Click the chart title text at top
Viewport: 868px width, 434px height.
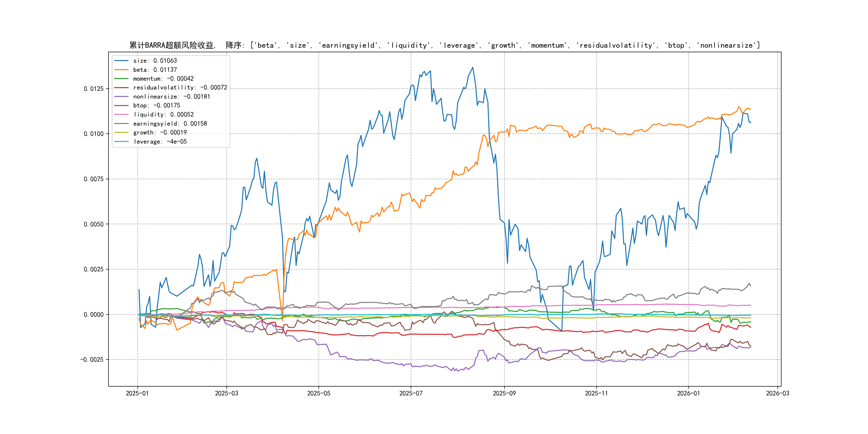(444, 45)
